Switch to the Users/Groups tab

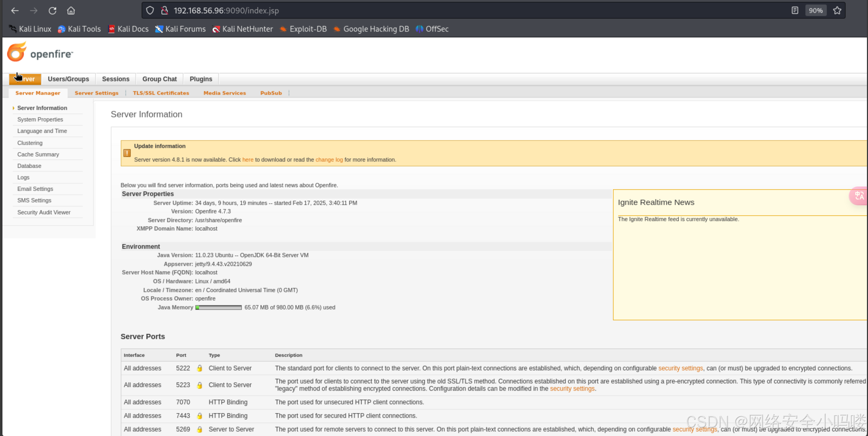tap(68, 79)
